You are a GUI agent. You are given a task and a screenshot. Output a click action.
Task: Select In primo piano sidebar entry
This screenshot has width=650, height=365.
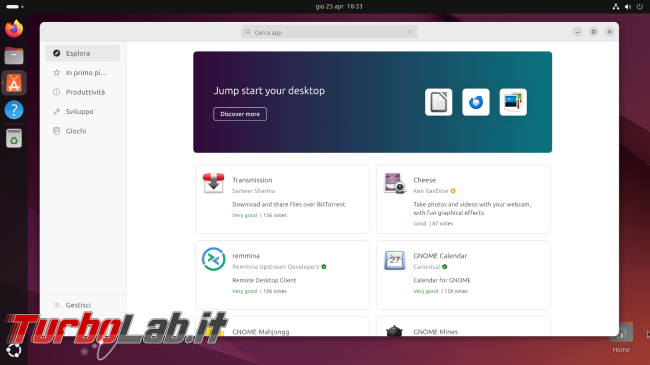point(83,73)
